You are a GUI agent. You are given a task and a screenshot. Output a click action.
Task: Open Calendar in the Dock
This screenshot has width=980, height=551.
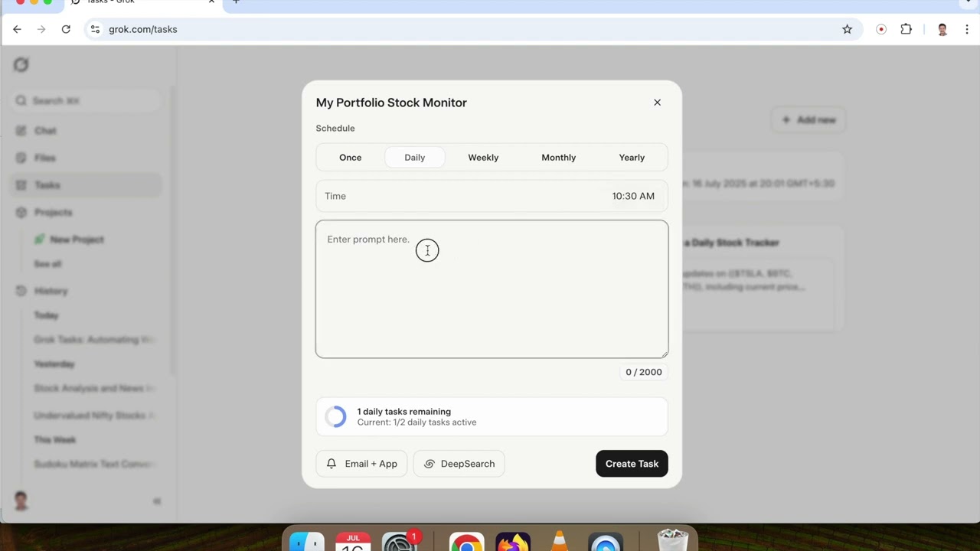point(353,542)
